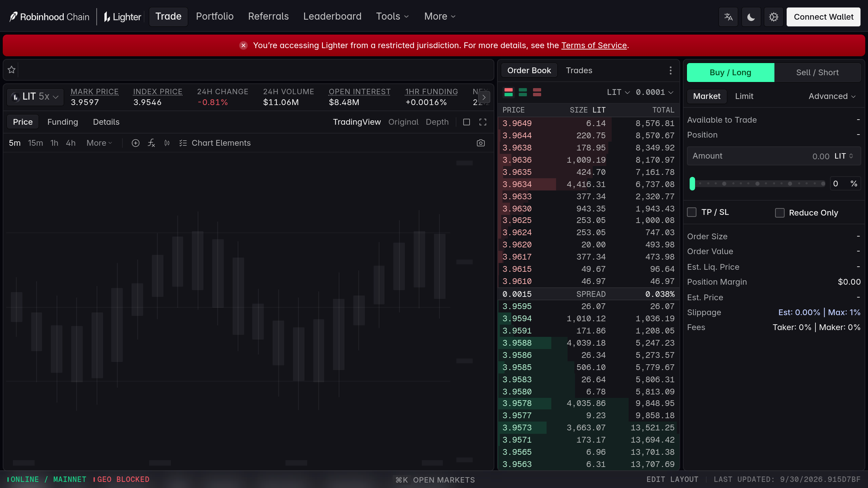The image size is (868, 488).
Task: Add compare symbol plus icon
Action: (x=136, y=143)
